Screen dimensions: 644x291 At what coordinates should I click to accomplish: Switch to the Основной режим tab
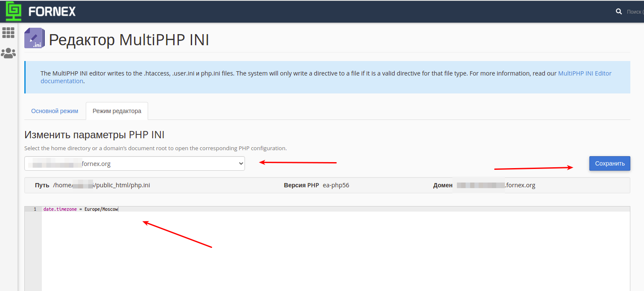pyautogui.click(x=55, y=111)
